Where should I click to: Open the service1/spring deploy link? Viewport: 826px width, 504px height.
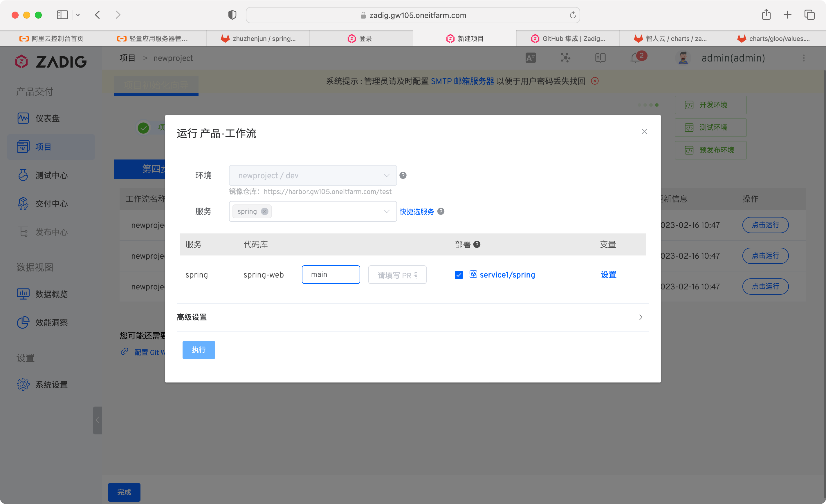507,275
